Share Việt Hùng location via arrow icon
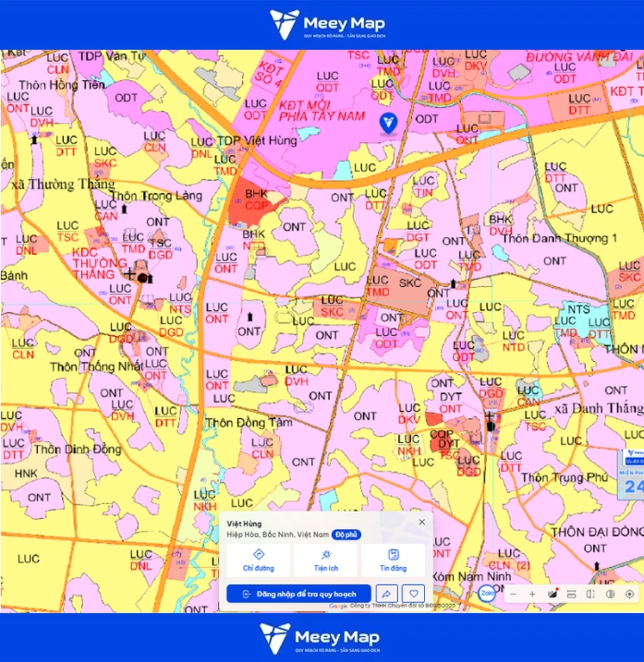 click(386, 594)
